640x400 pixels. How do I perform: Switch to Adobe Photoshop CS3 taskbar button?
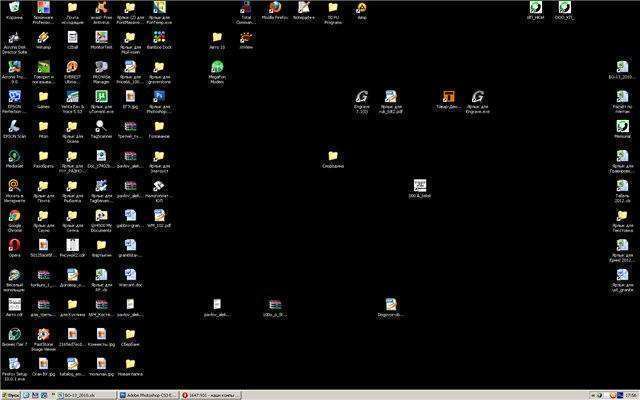click(148, 395)
